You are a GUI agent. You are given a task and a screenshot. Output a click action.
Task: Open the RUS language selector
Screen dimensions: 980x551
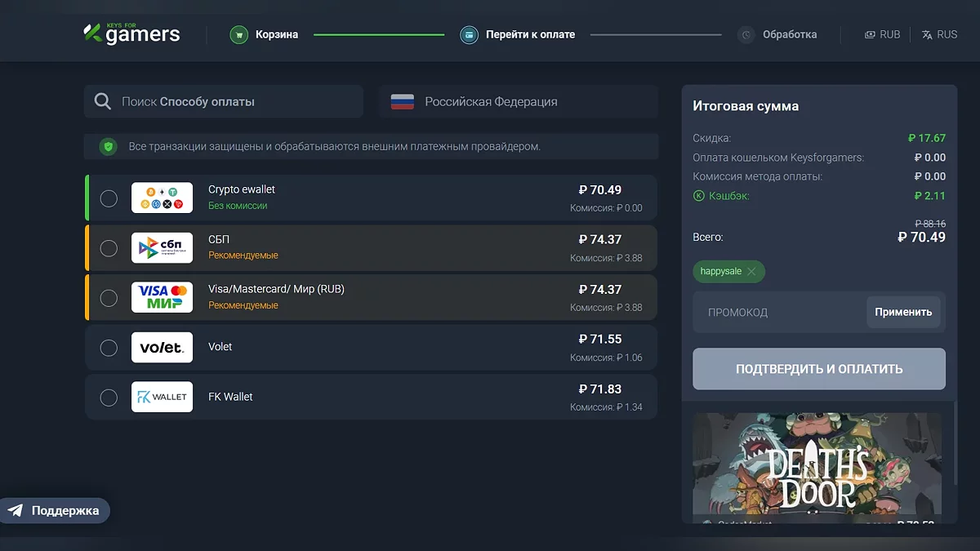point(939,35)
